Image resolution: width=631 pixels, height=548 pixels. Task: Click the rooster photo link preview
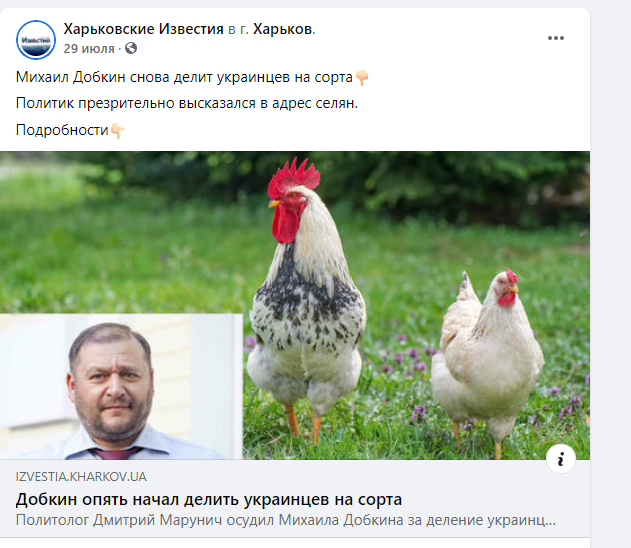[295, 305]
